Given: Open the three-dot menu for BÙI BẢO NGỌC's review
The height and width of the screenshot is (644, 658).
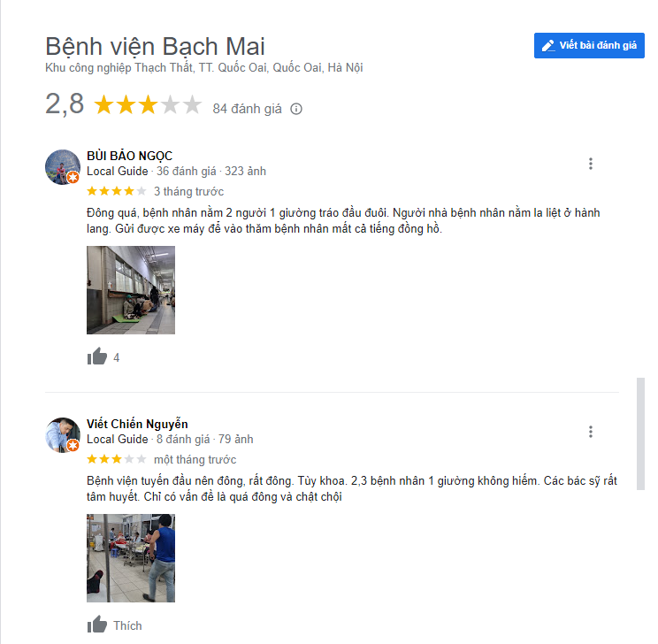Looking at the screenshot, I should [590, 164].
